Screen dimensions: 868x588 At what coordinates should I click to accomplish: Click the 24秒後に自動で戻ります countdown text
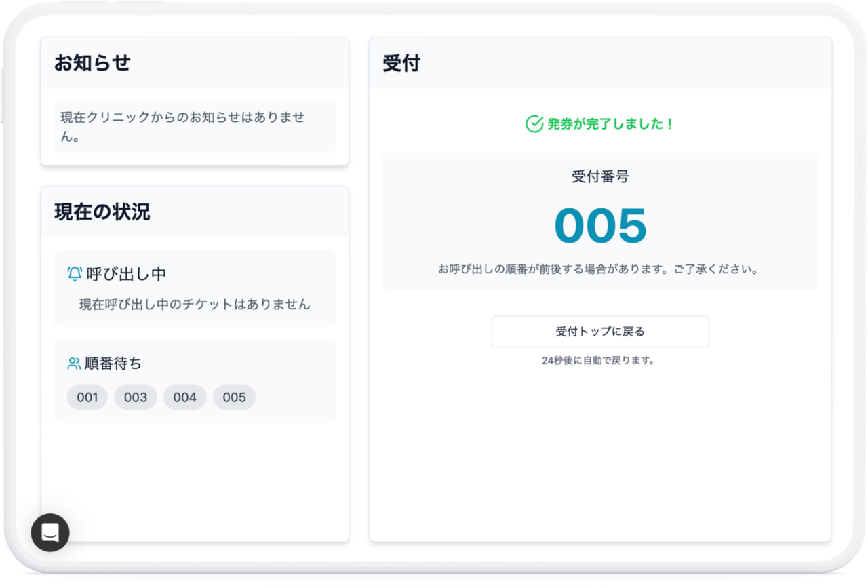[599, 360]
